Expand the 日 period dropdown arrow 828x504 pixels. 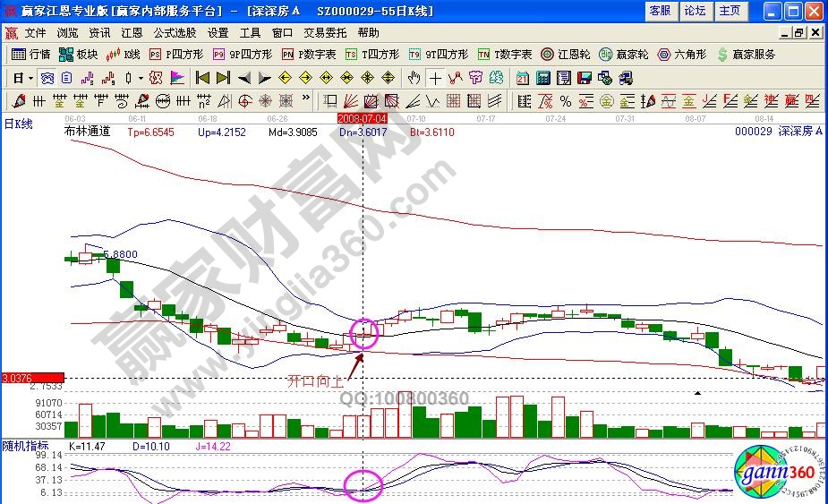point(30,78)
